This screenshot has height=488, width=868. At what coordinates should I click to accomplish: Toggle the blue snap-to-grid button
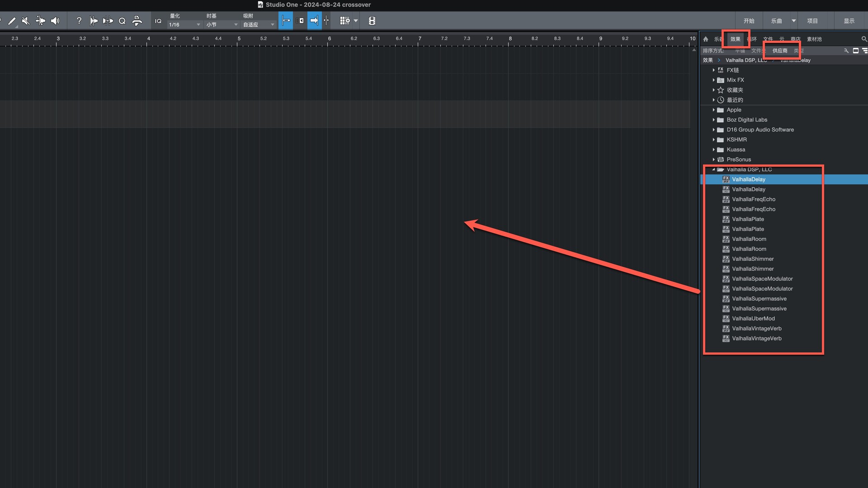(x=286, y=21)
